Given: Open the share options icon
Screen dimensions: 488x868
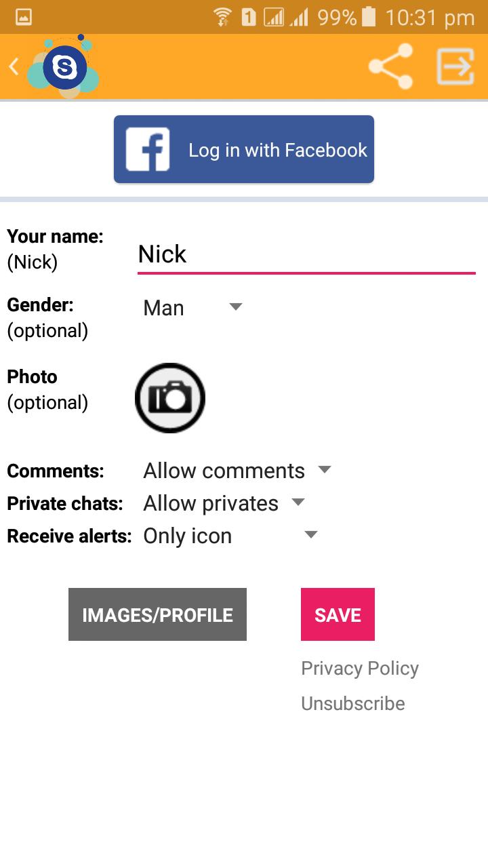Looking at the screenshot, I should (x=390, y=66).
